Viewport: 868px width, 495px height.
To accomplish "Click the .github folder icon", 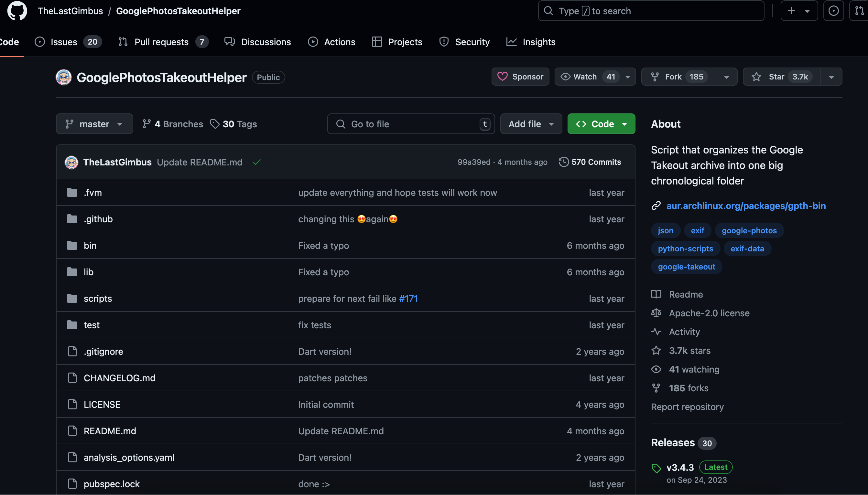I will click(72, 219).
